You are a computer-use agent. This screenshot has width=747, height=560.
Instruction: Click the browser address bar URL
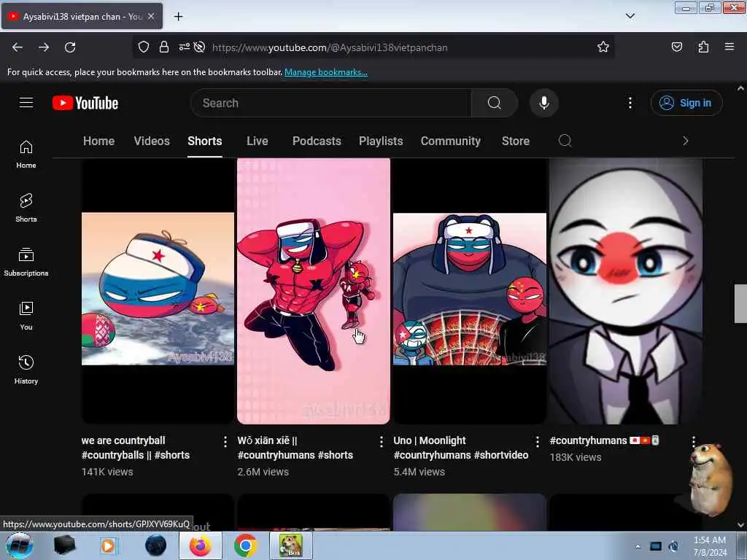pyautogui.click(x=330, y=47)
